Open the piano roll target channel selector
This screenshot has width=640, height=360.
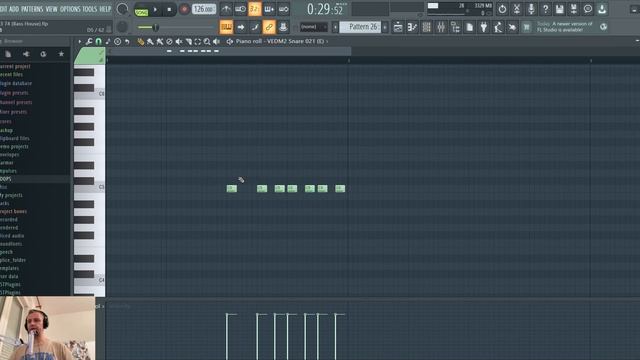tap(282, 41)
